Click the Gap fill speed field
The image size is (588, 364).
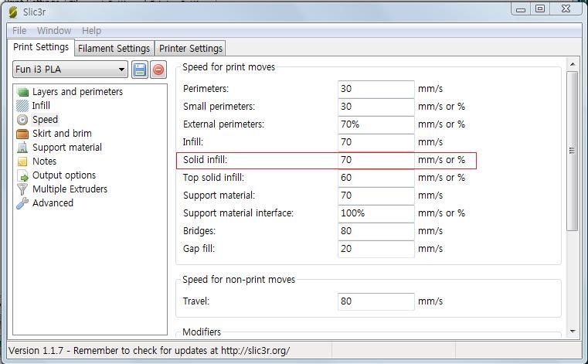point(376,249)
